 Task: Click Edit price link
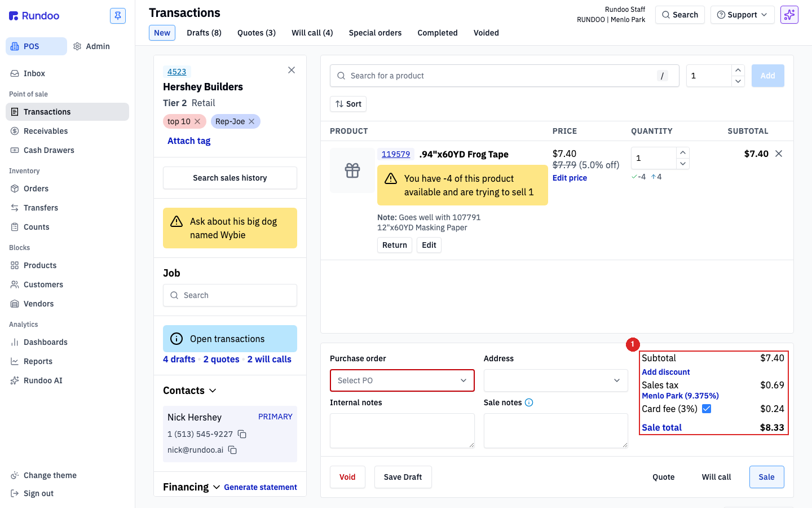(x=570, y=178)
